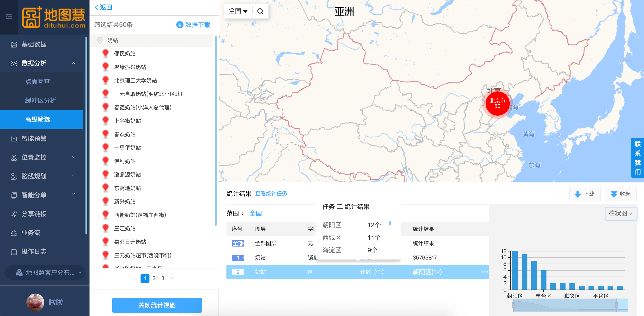Select the 便民奶站 marker icon

pos(105,53)
